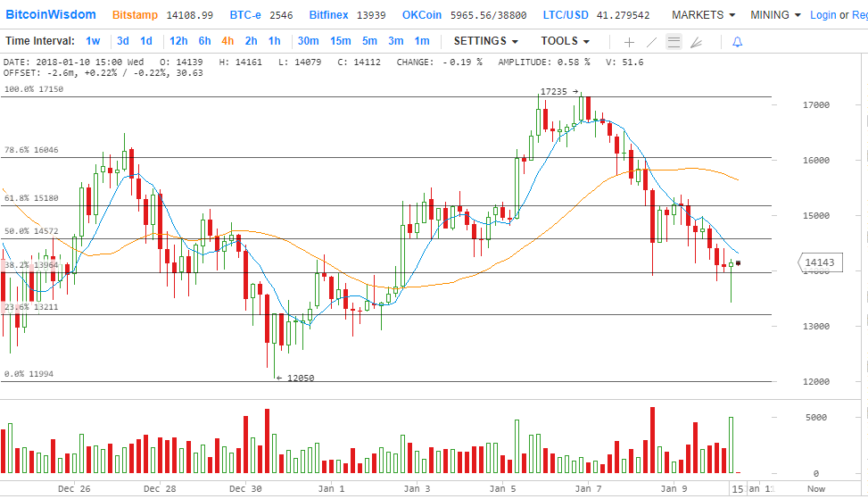Click the Login link
Screen dimensions: 868x499
(x=823, y=15)
